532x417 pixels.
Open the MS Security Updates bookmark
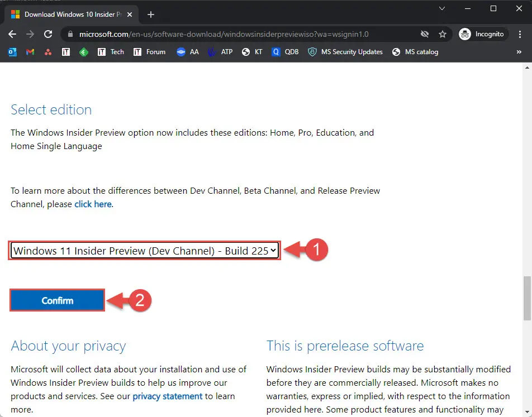[x=345, y=52]
